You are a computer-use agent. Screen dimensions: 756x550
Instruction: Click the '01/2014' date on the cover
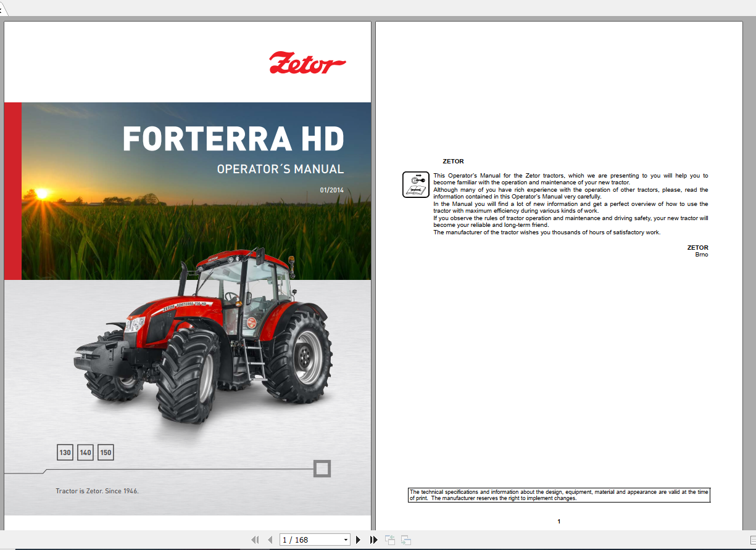332,190
